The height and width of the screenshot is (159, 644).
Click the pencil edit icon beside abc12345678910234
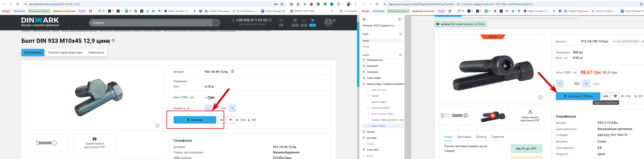643,42
